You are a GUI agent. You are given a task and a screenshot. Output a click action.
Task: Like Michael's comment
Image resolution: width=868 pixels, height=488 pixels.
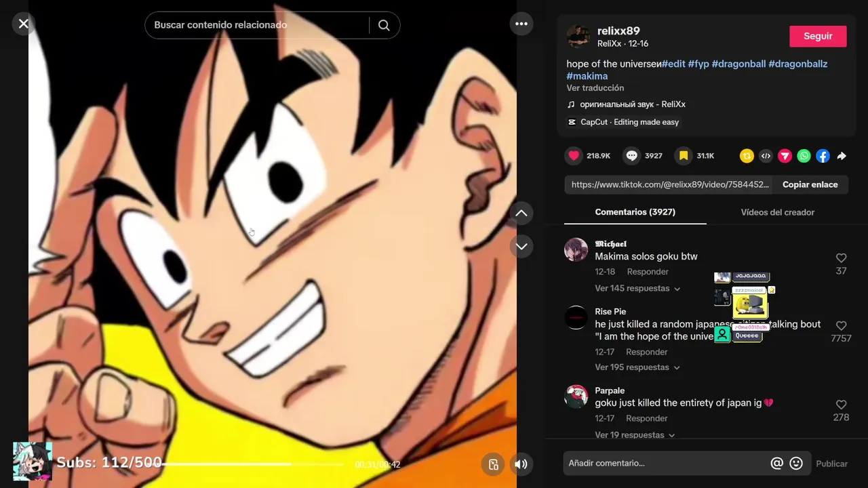click(841, 258)
